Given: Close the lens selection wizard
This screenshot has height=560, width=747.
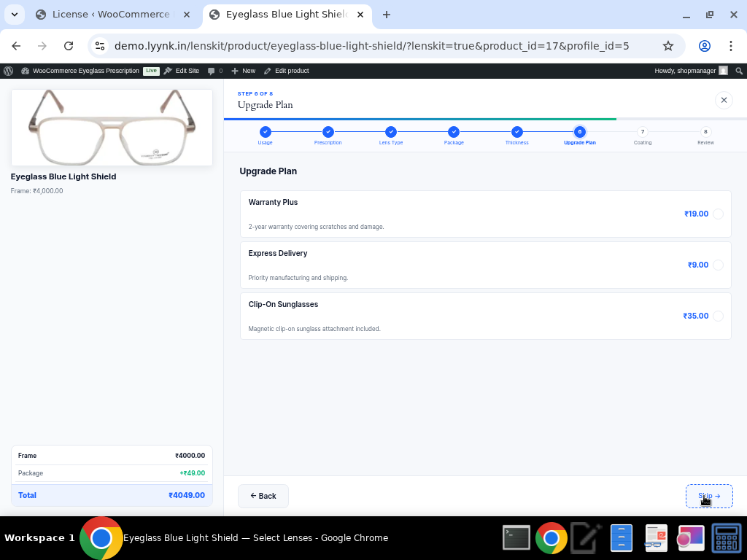Looking at the screenshot, I should tap(724, 100).
